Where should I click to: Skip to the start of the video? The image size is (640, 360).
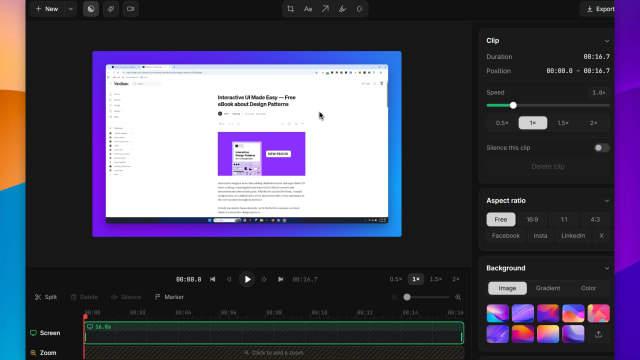pyautogui.click(x=213, y=280)
